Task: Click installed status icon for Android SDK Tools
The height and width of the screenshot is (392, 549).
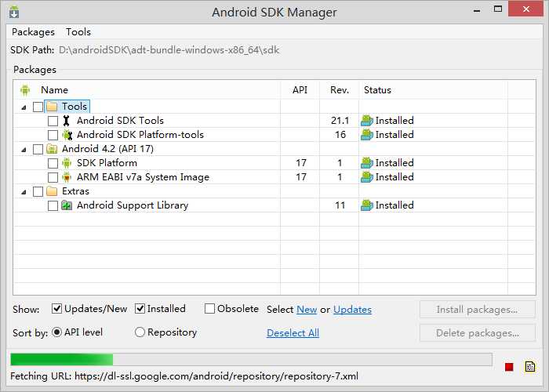Action: coord(367,121)
